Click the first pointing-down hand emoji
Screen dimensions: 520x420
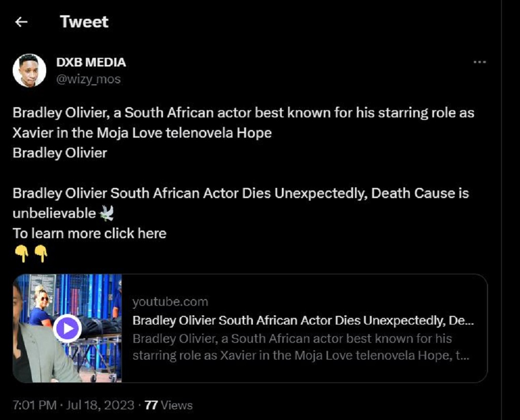21,253
